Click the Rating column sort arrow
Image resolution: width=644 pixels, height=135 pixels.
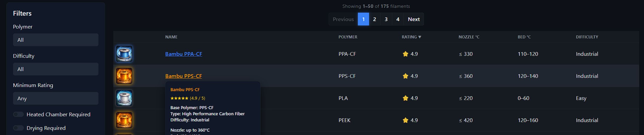tap(420, 37)
